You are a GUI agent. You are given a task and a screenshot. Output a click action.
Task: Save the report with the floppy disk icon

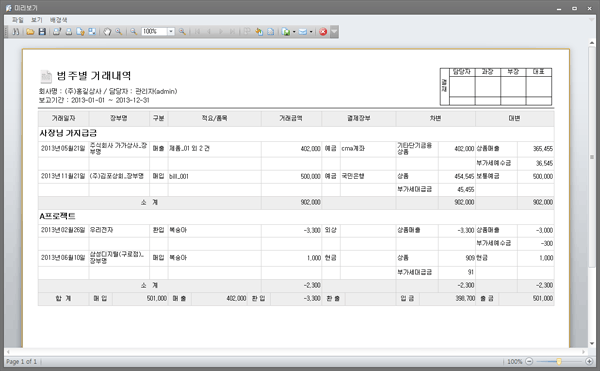pos(42,32)
